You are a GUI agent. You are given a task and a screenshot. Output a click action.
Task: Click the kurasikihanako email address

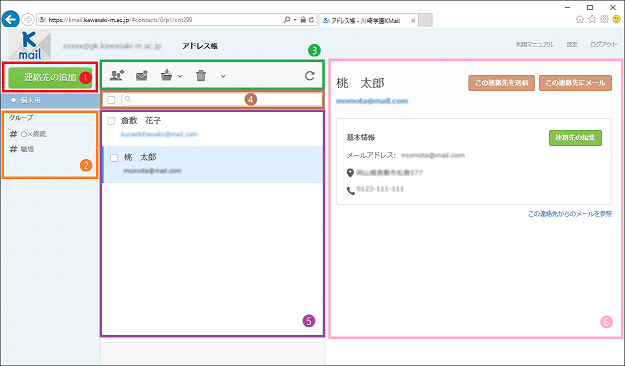tap(159, 134)
